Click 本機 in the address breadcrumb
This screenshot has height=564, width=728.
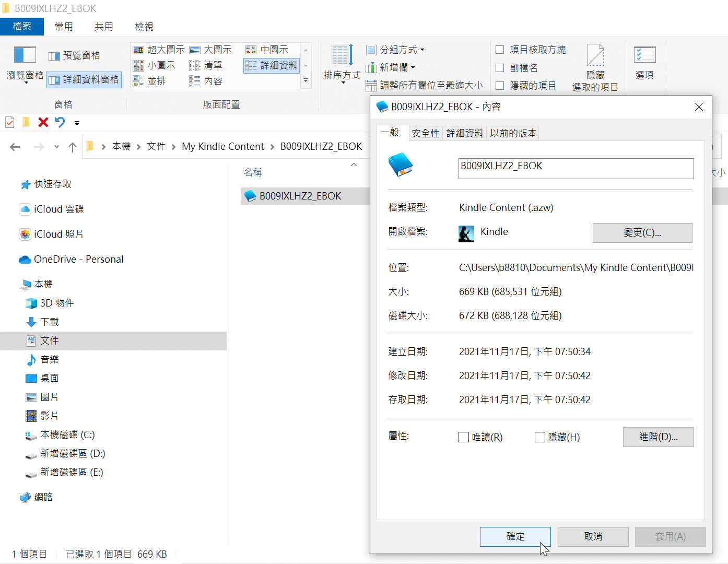point(121,147)
